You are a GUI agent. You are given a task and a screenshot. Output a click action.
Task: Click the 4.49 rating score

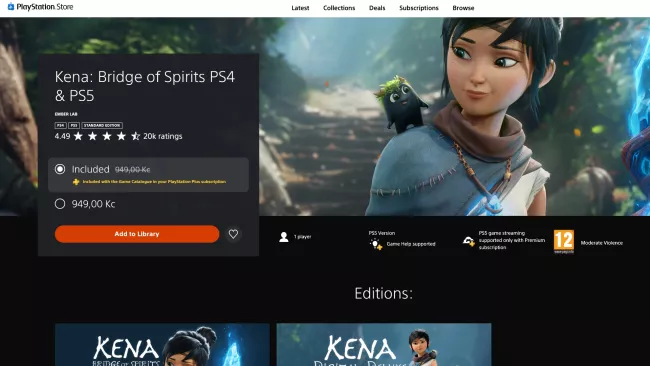coord(62,136)
